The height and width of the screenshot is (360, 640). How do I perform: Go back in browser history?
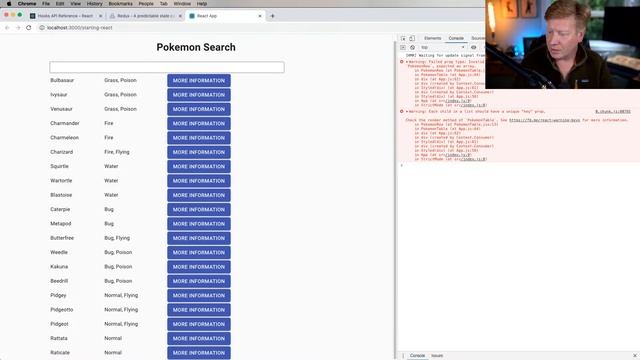[7, 28]
